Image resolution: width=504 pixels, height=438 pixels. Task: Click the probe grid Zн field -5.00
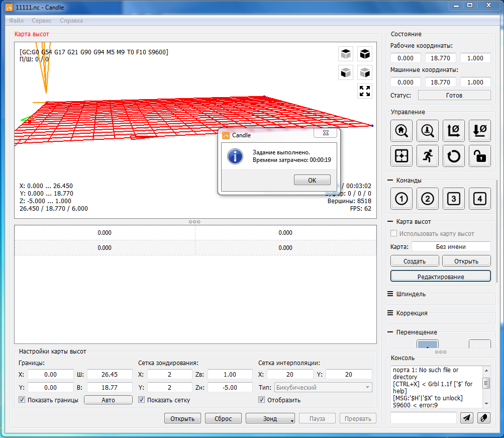pyautogui.click(x=230, y=387)
